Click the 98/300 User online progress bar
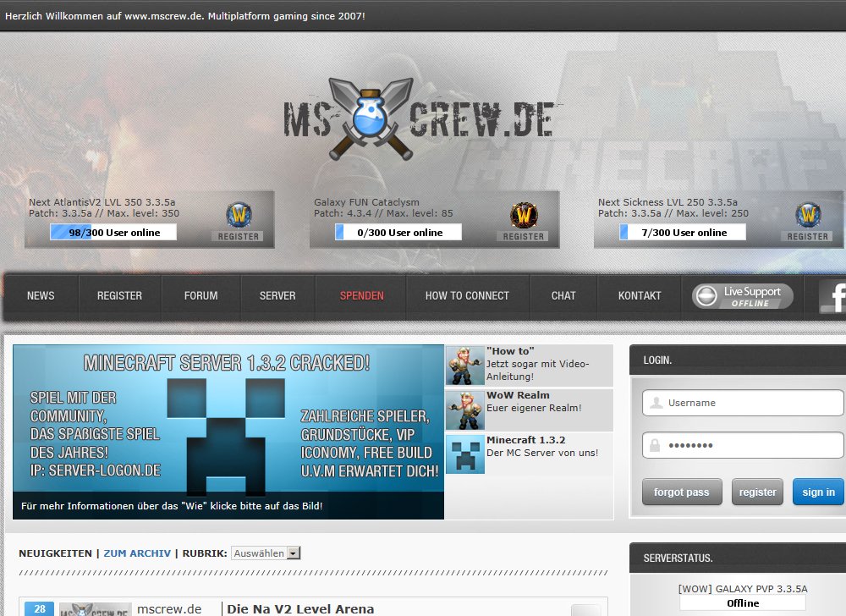 (114, 232)
